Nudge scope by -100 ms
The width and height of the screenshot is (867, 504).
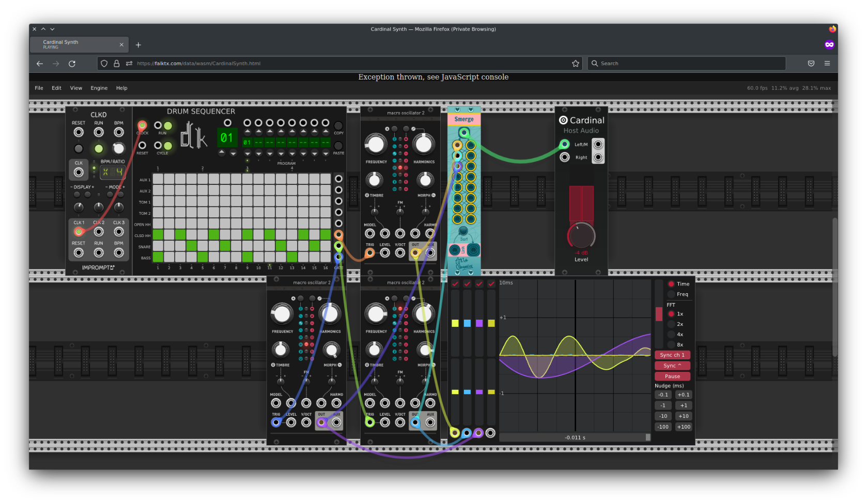[x=663, y=427]
